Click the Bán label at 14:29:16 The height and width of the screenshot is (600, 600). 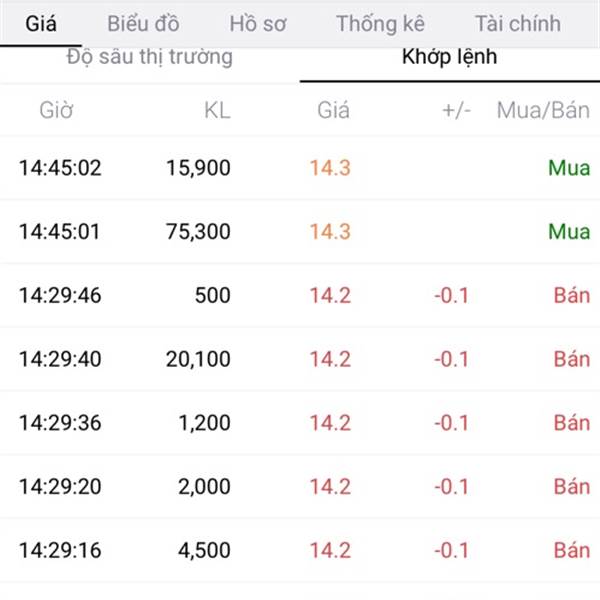click(x=571, y=550)
